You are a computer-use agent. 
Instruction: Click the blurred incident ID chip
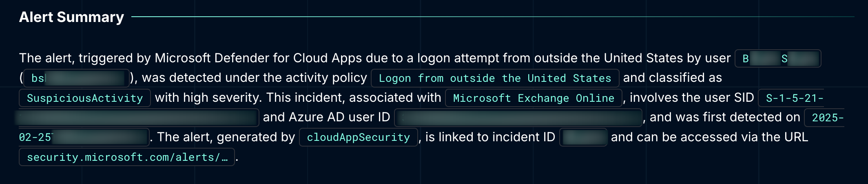(583, 137)
